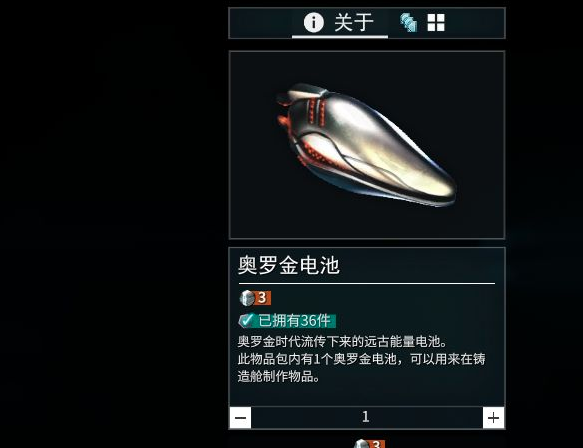Click the empty left part of the tab bar
The width and height of the screenshot is (583, 448).
pyautogui.click(x=261, y=23)
